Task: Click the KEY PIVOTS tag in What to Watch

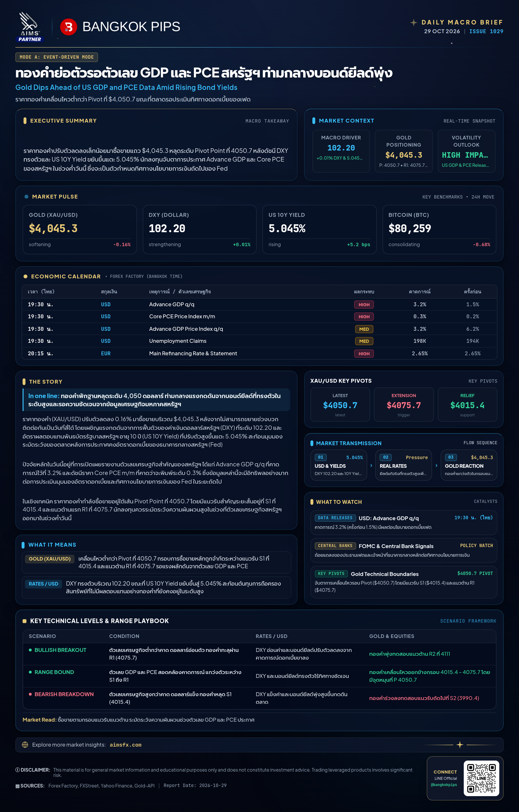Action: click(331, 574)
